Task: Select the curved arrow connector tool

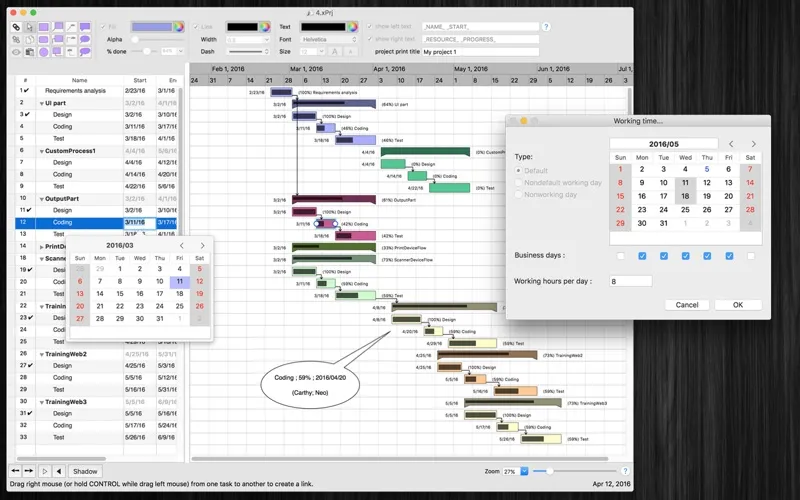Action: tap(71, 52)
